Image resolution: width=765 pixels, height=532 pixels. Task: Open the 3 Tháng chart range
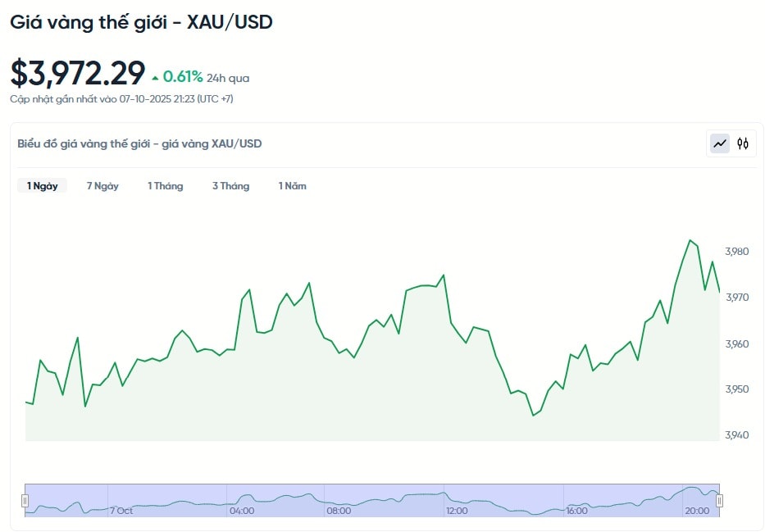pyautogui.click(x=230, y=186)
